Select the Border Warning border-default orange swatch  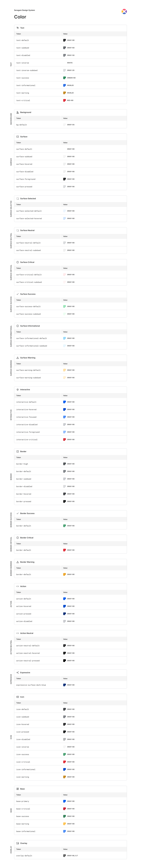click(64, 575)
